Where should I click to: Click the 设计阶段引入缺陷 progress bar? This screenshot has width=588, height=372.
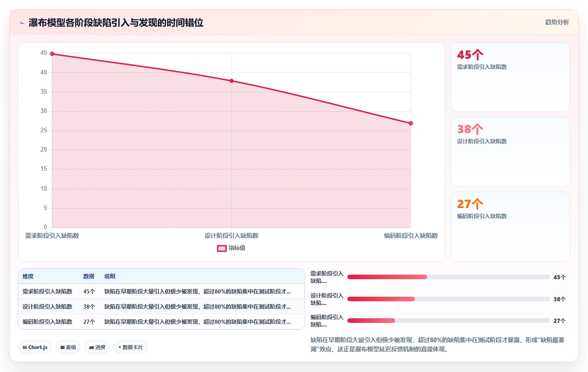(448, 299)
